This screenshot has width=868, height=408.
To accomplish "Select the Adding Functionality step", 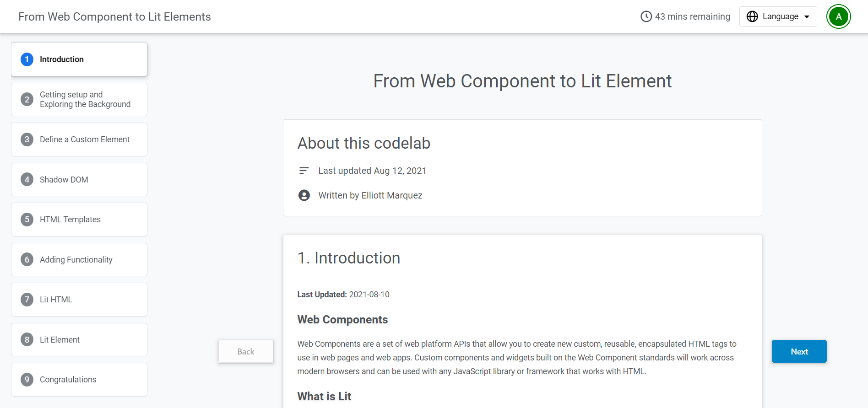I will (x=76, y=260).
